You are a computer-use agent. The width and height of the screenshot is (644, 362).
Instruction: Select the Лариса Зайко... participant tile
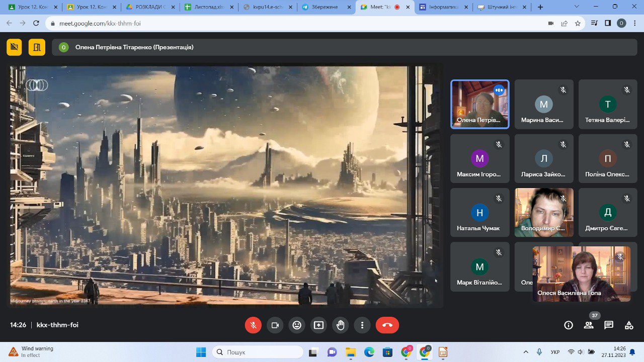coord(544,158)
